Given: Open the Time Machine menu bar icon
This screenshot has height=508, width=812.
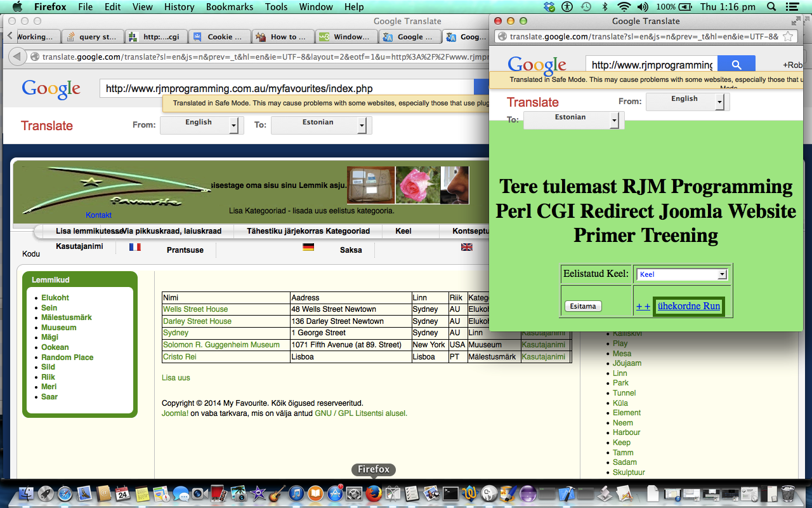Looking at the screenshot, I should point(586,7).
